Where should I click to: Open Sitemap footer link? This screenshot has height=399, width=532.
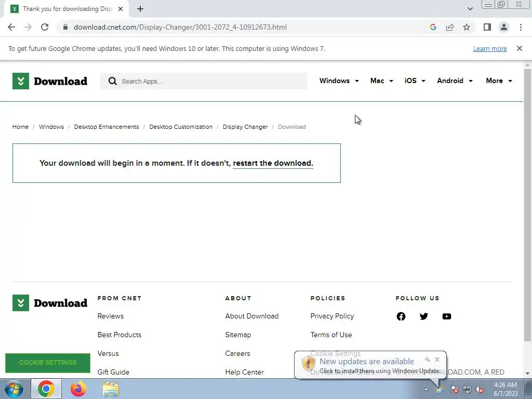238,335
